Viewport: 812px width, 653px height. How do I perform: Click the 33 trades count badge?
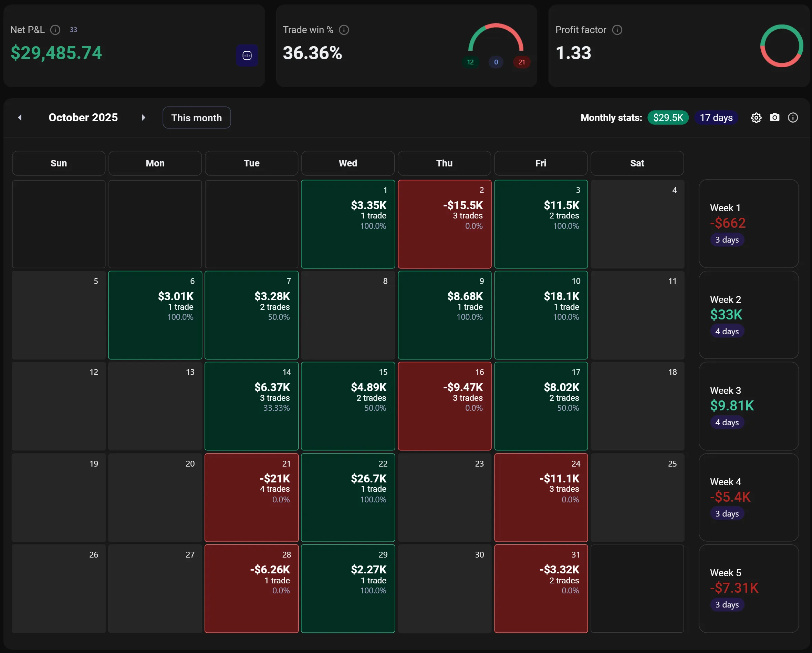click(73, 30)
